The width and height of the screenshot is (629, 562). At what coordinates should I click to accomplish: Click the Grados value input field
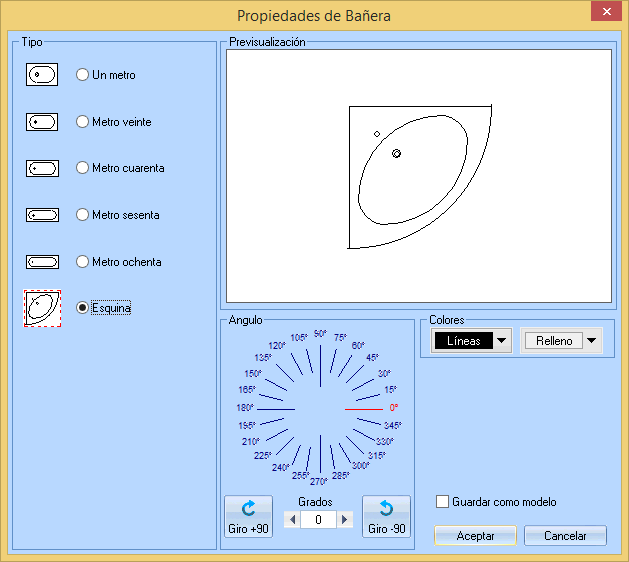click(318, 520)
